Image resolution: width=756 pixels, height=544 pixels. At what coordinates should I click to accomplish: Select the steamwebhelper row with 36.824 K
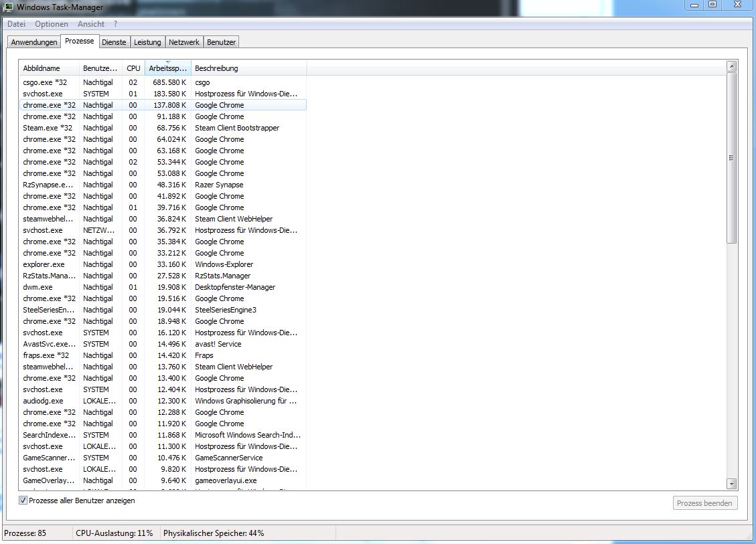(163, 219)
